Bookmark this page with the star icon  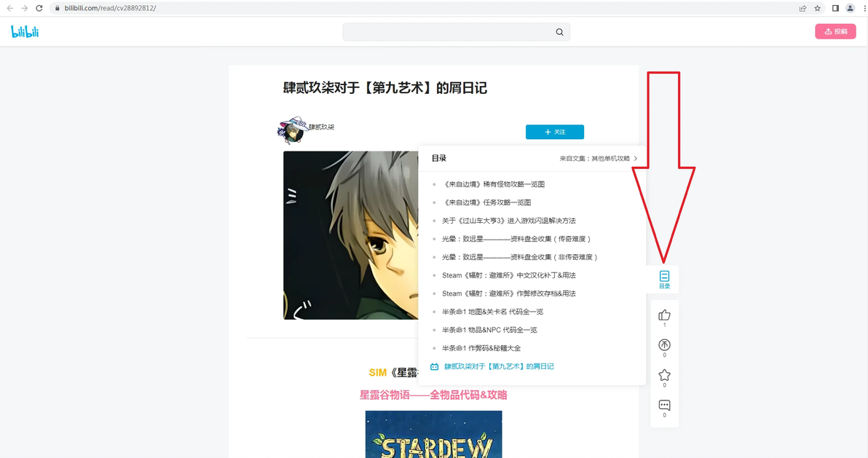[x=818, y=8]
